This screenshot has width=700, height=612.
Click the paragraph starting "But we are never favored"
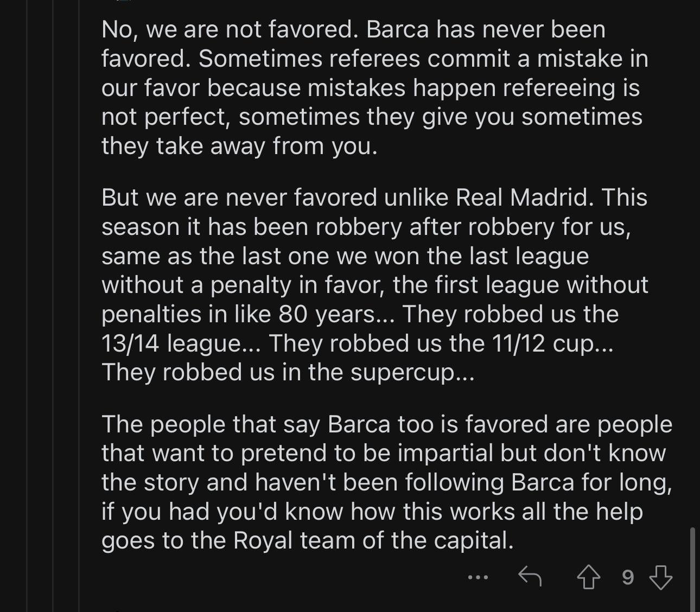coord(374,285)
